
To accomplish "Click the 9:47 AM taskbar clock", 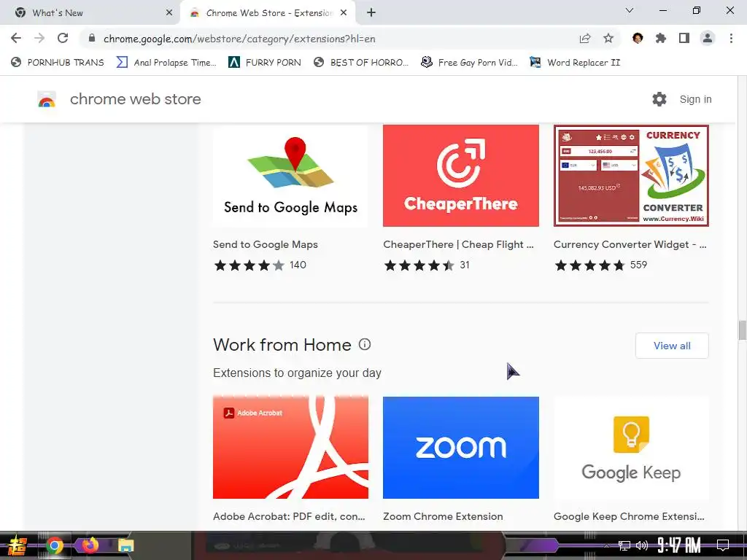I will click(x=679, y=545).
